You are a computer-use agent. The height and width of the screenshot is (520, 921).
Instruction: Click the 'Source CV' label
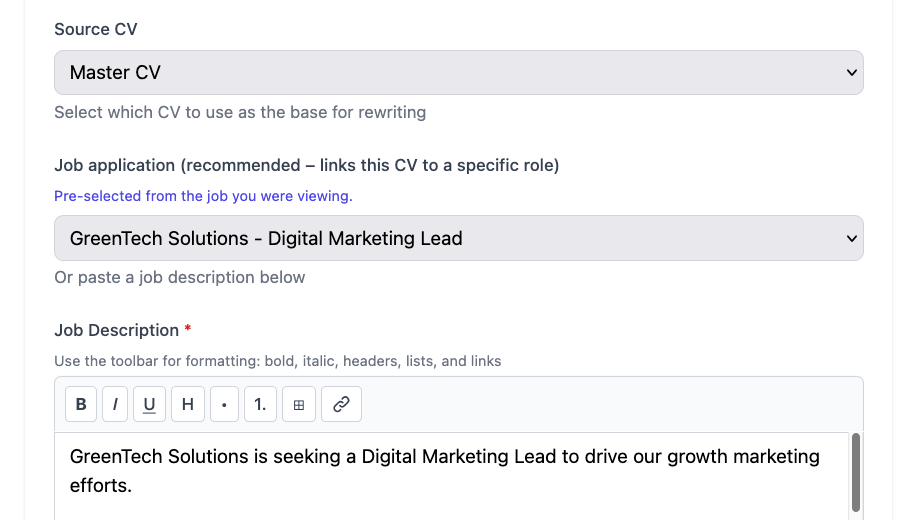tap(96, 29)
